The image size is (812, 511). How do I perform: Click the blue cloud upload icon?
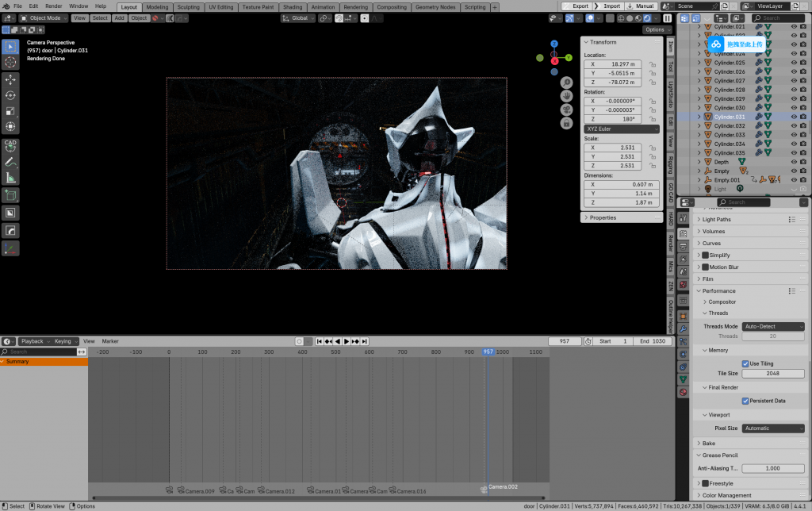coord(716,44)
